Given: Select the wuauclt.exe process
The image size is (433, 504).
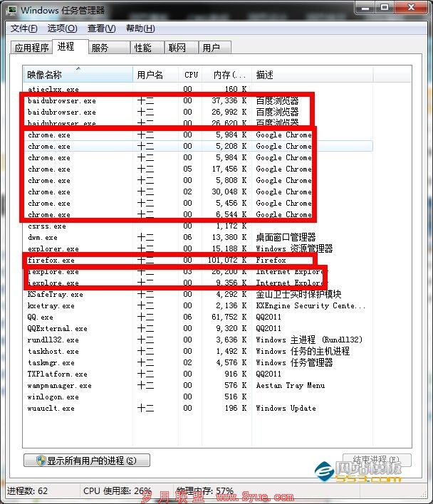Looking at the screenshot, I should [x=198, y=408].
